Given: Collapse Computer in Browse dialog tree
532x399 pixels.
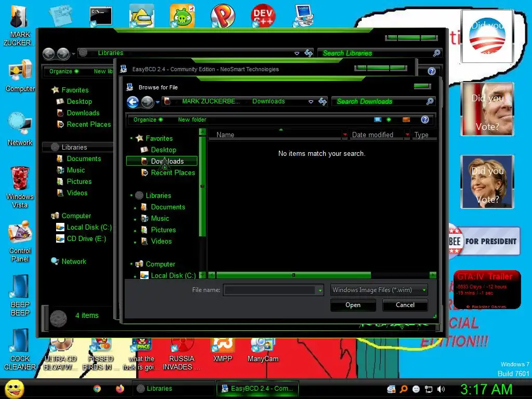Looking at the screenshot, I should (131, 264).
